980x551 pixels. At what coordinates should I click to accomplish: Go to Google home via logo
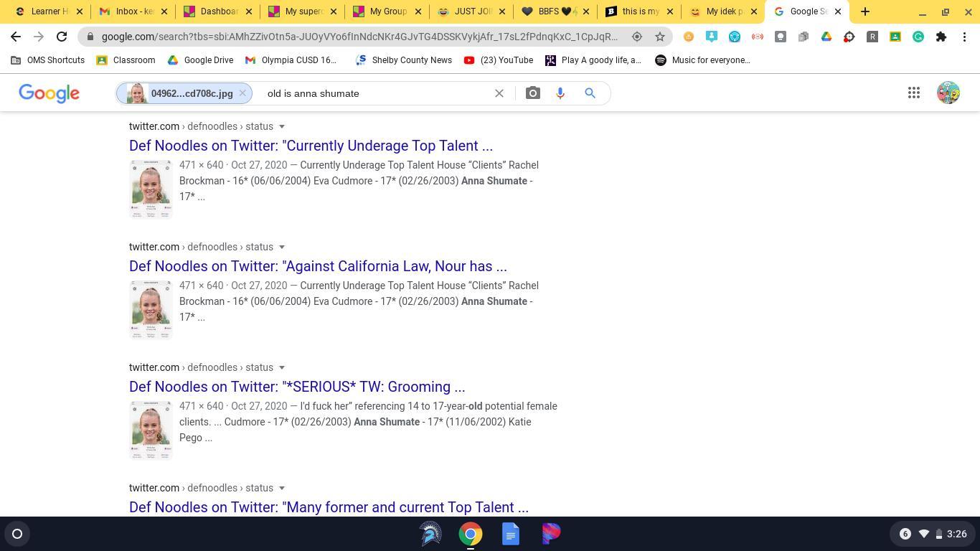(49, 93)
